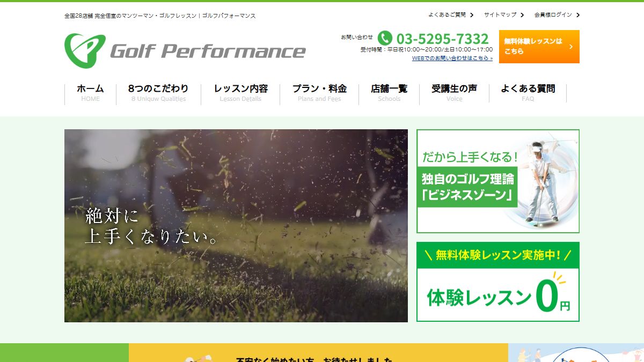Go to the ホーム menu item
The image size is (644, 362).
click(x=90, y=93)
